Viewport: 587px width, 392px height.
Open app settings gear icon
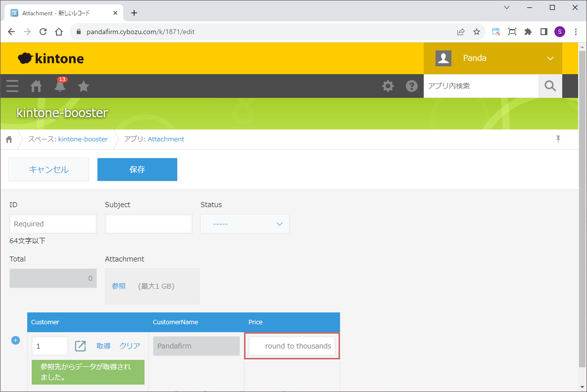coord(388,86)
